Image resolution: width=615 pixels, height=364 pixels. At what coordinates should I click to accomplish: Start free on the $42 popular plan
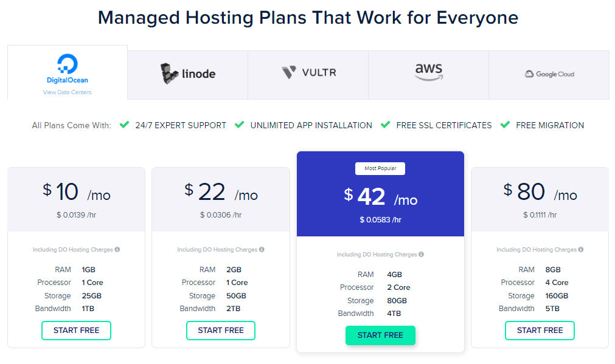pos(380,335)
